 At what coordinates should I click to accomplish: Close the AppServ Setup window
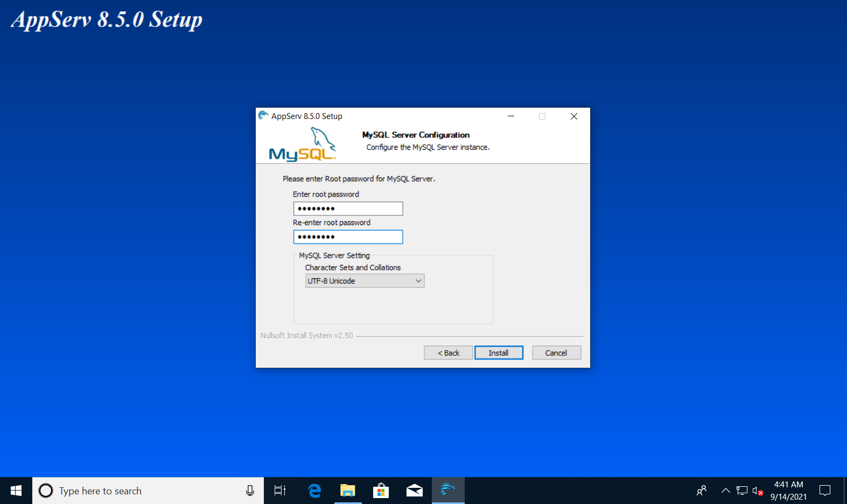574,116
